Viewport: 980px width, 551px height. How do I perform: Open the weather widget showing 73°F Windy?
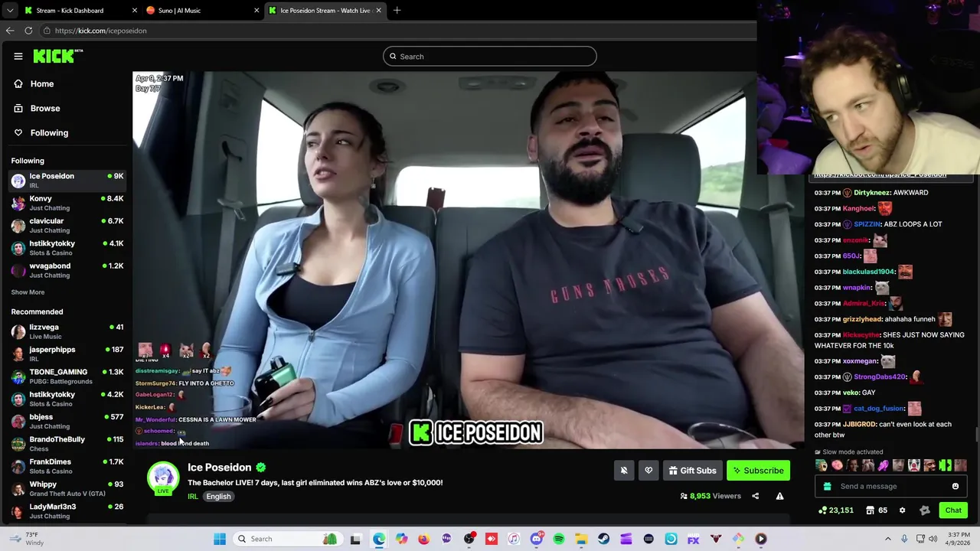tap(27, 539)
